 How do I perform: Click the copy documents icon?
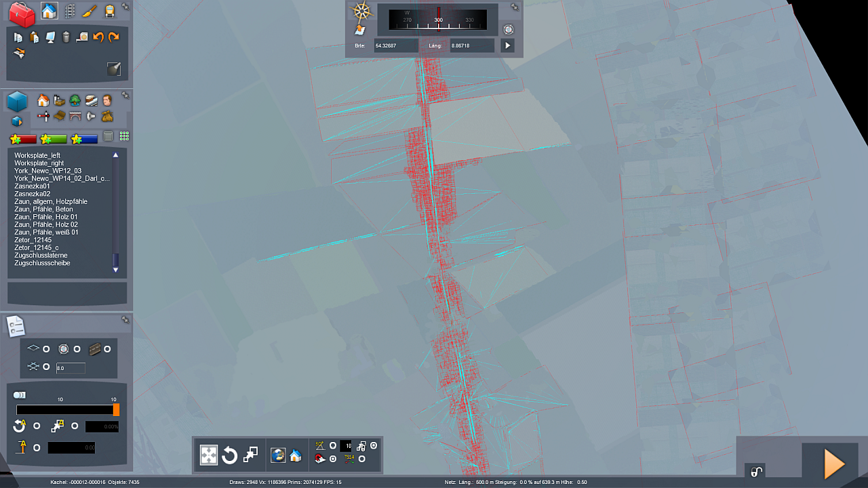(18, 37)
